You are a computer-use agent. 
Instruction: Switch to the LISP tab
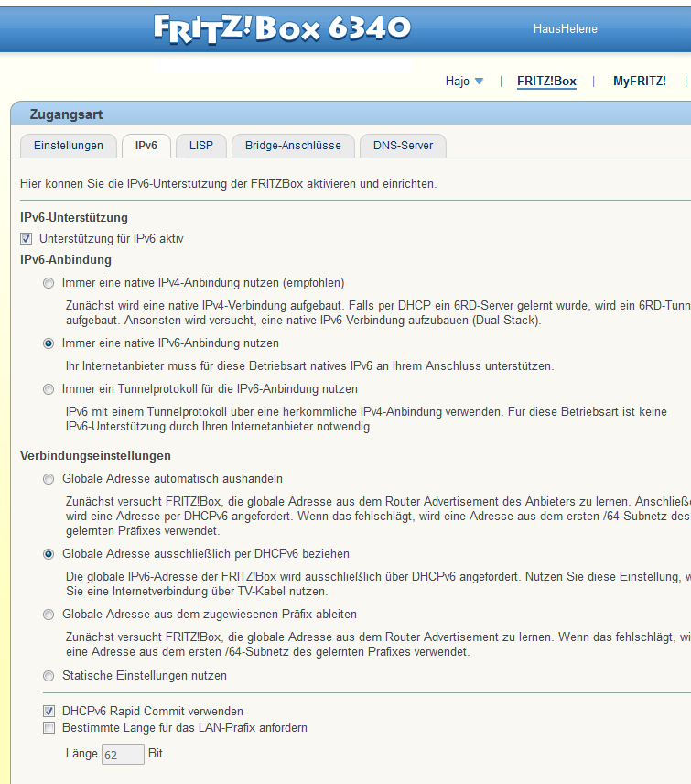200,146
